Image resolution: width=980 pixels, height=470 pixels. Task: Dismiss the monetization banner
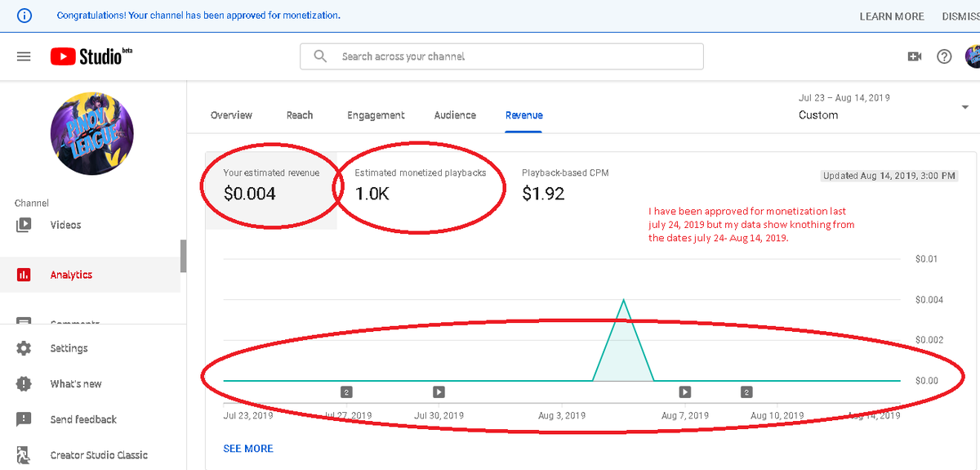[960, 16]
